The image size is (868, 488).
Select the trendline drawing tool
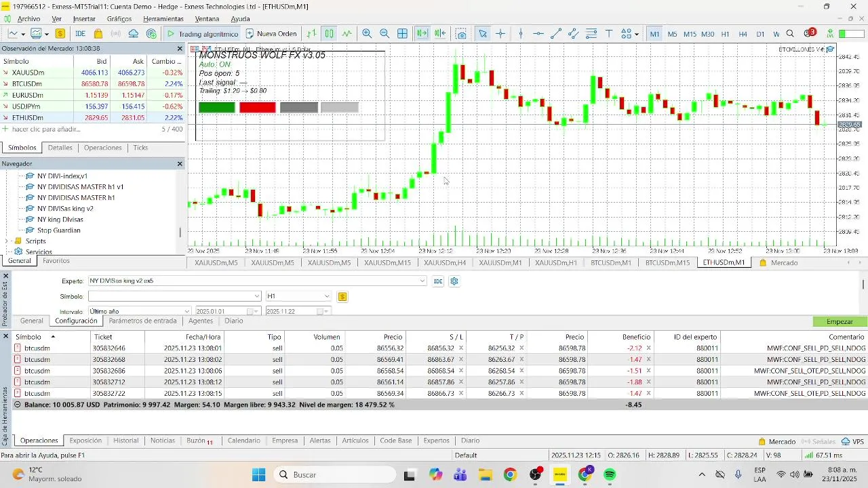556,33
